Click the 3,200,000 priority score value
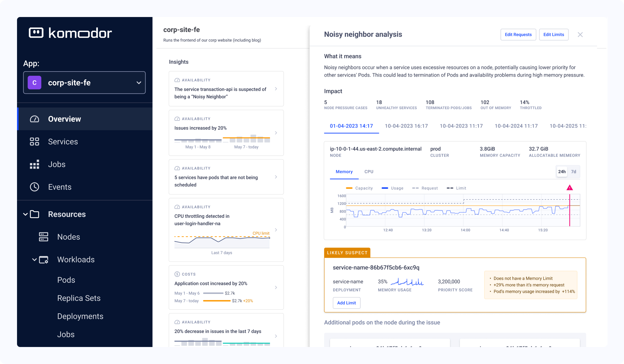Image resolution: width=624 pixels, height=364 pixels. pos(449,282)
